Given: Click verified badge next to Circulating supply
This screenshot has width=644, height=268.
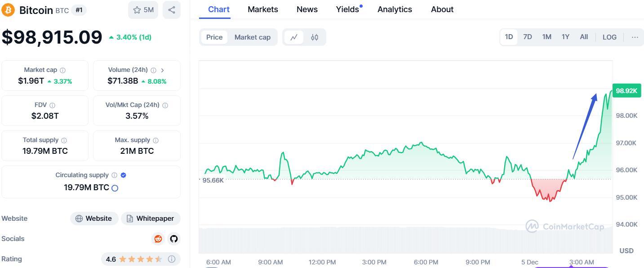Looking at the screenshot, I should click(124, 175).
